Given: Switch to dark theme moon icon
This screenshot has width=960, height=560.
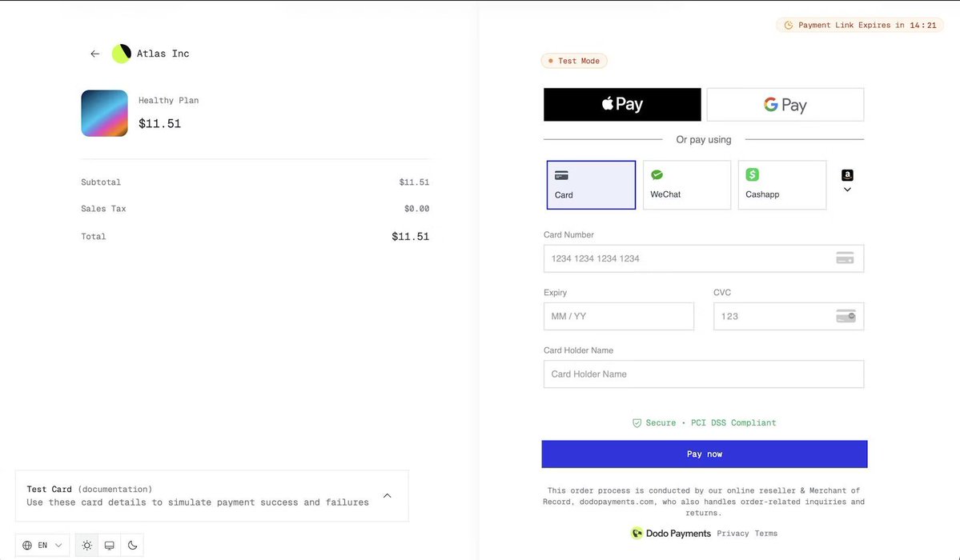Looking at the screenshot, I should coord(132,546).
